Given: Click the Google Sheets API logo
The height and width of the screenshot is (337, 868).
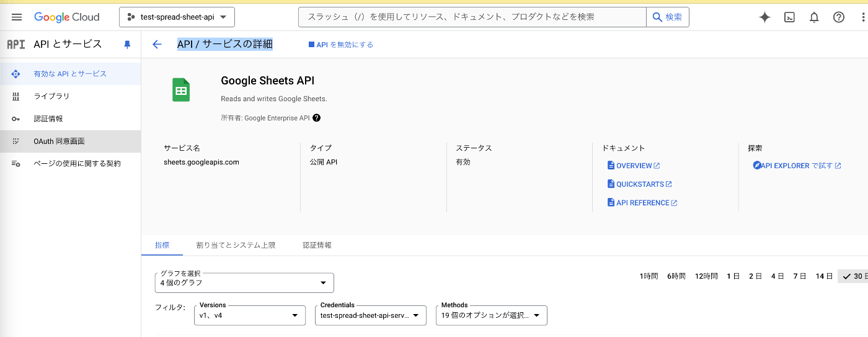Looking at the screenshot, I should pyautogui.click(x=181, y=91).
